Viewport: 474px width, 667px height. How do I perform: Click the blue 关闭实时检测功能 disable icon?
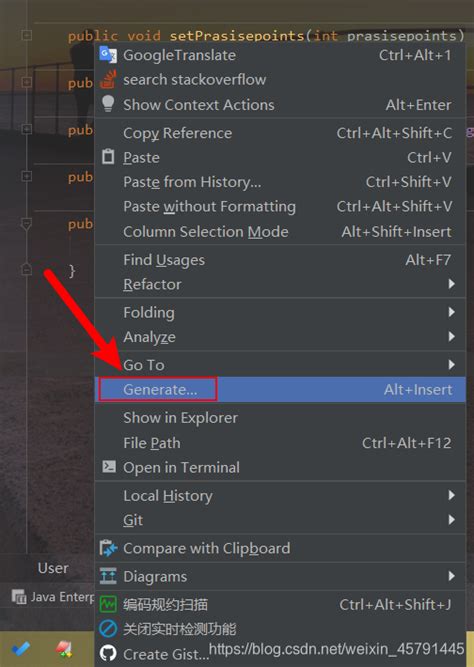[108, 628]
